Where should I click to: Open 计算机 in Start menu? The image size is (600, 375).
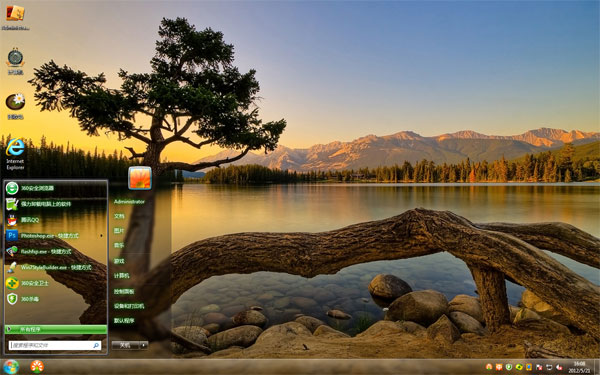121,276
